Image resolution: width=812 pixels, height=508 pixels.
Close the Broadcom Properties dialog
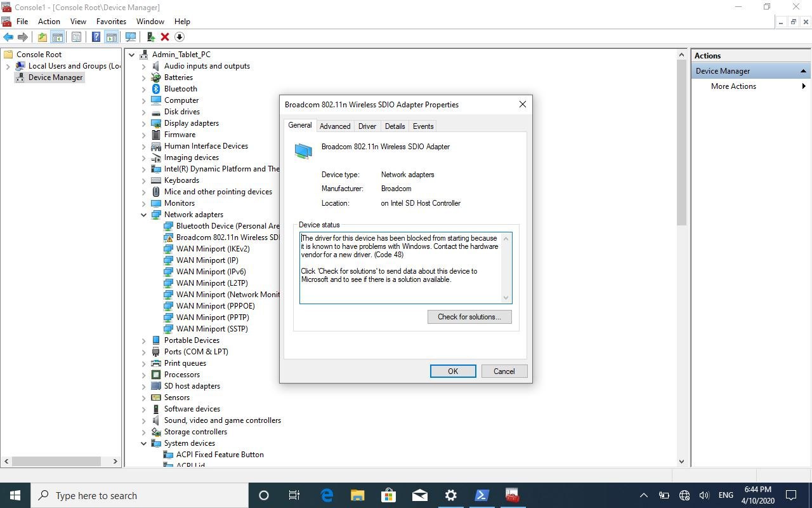(x=523, y=105)
